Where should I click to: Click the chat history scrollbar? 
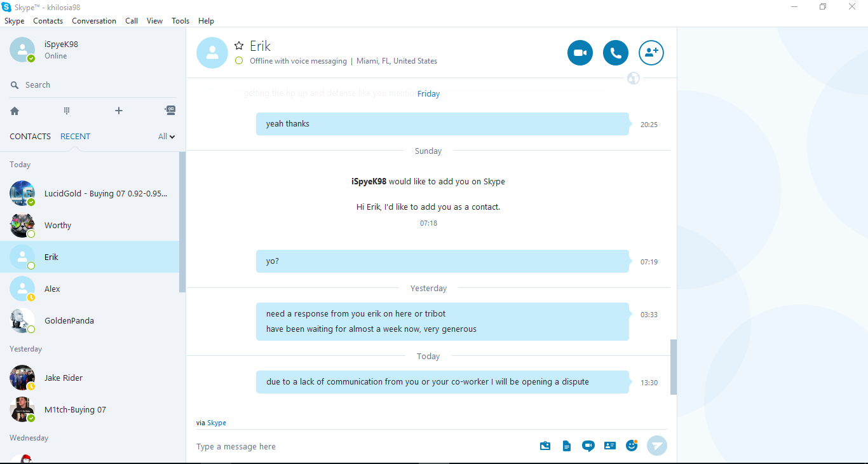point(674,367)
